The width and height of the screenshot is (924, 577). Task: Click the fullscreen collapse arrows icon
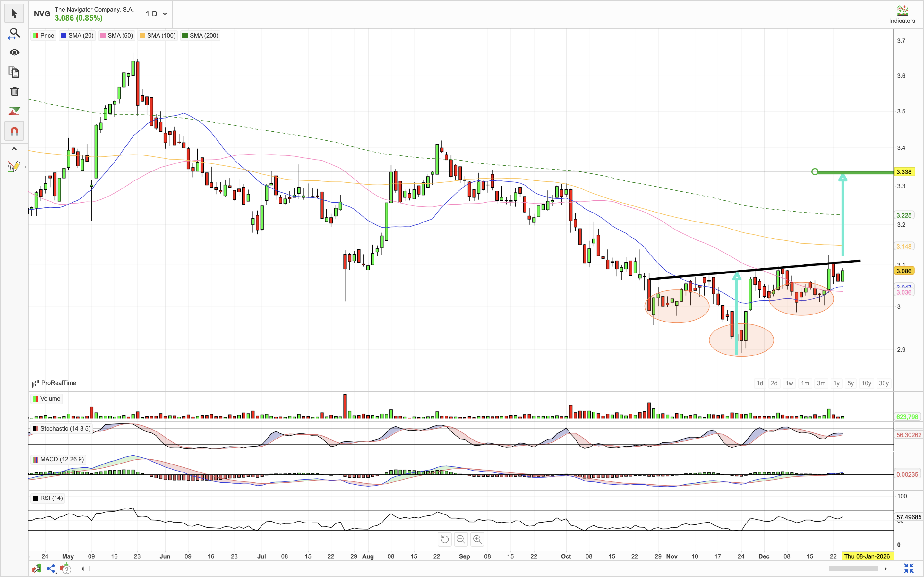click(x=908, y=568)
